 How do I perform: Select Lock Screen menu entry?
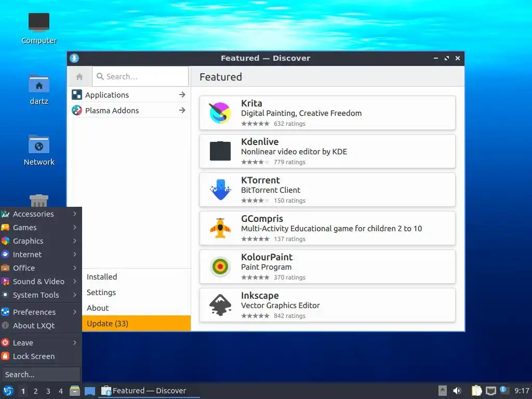[41, 356]
